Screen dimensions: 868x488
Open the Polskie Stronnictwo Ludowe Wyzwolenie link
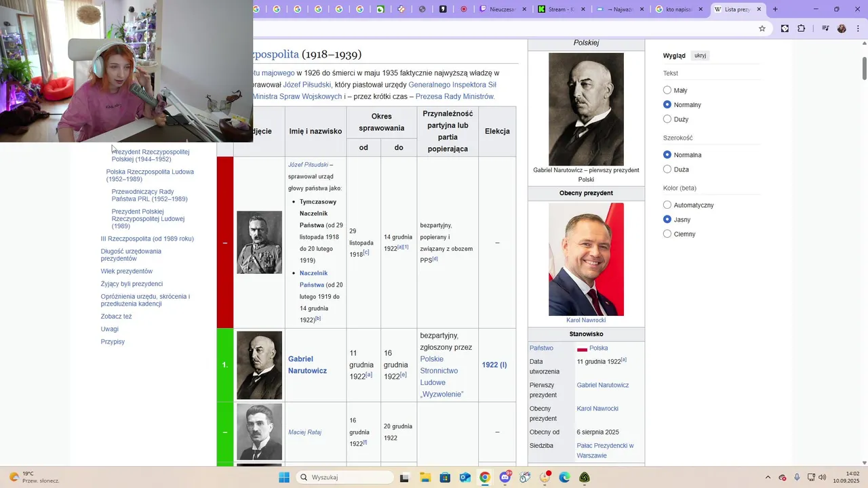tap(443, 376)
